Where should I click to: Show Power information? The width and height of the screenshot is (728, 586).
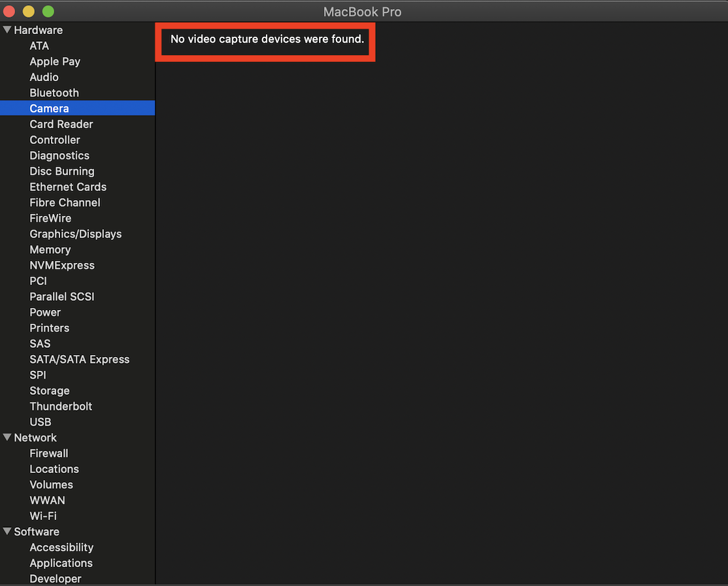click(x=45, y=312)
